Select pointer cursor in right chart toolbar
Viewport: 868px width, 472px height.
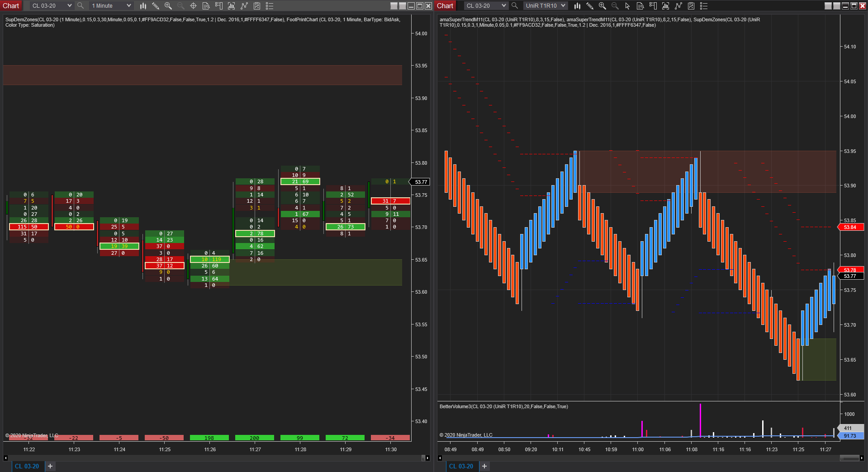coord(627,6)
